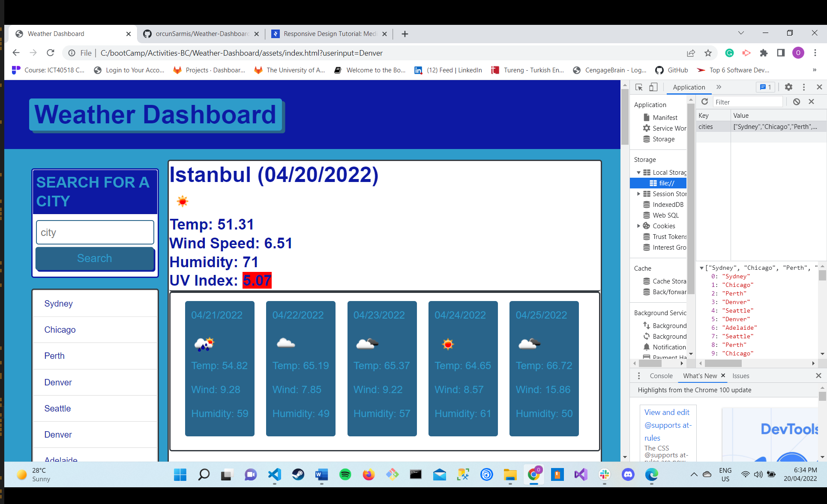Click the Manifest item under Application panel

[665, 117]
